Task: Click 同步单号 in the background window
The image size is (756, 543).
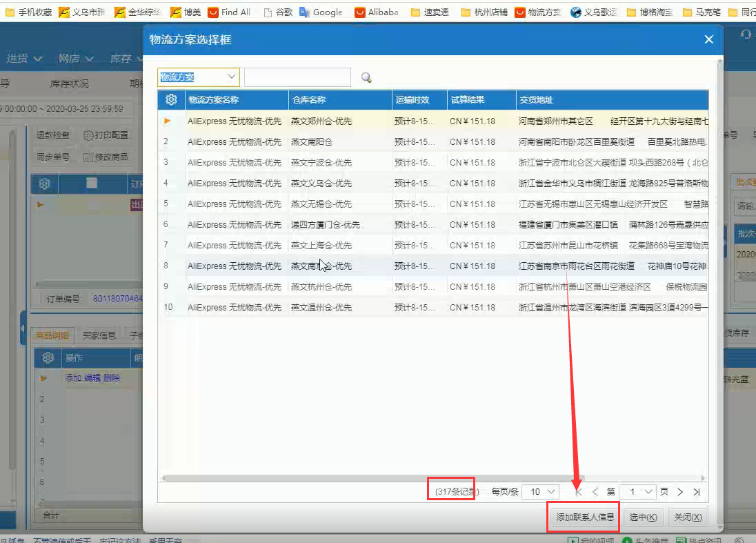Action: pos(53,157)
